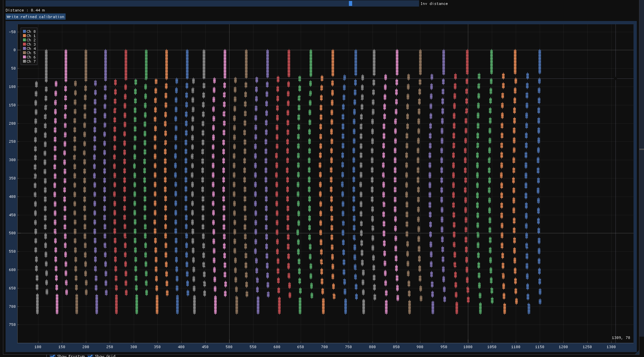Click the Ch 7 gray legend icon
The image size is (644, 357).
tap(24, 61)
